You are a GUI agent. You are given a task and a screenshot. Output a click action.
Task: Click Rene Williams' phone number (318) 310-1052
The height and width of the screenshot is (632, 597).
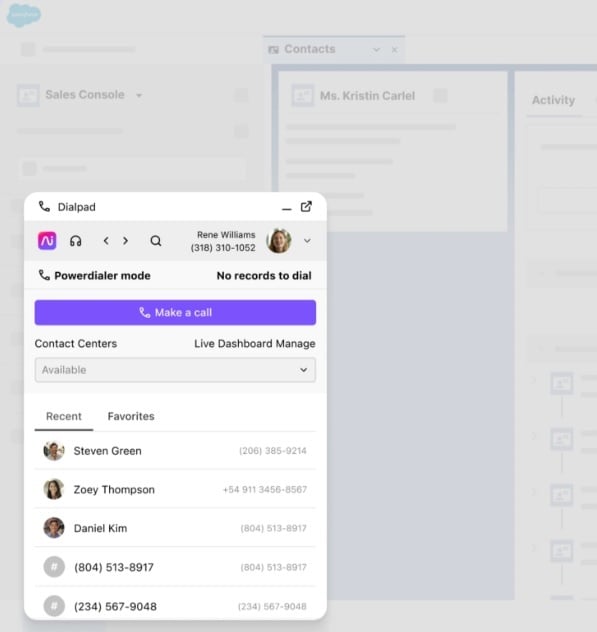[x=223, y=247]
